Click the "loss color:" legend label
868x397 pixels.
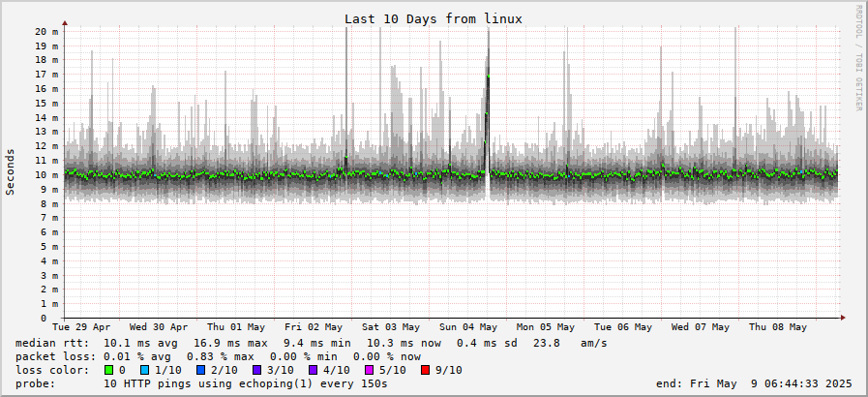[x=52, y=370]
